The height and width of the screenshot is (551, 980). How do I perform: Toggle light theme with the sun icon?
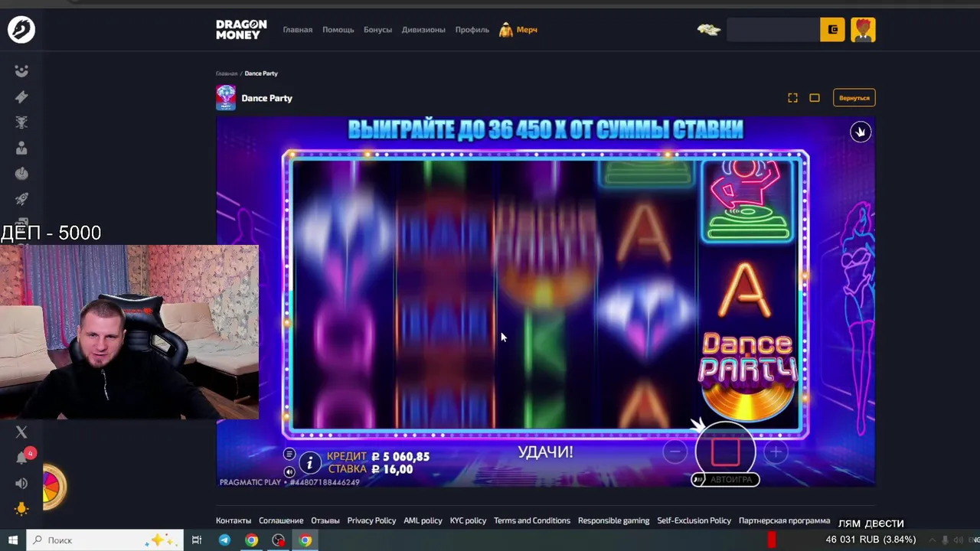click(x=21, y=509)
